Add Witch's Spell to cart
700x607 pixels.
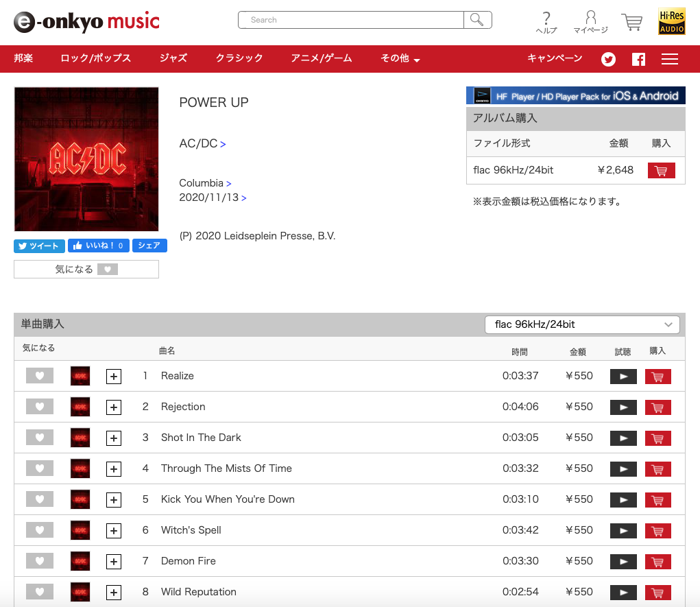pyautogui.click(x=658, y=531)
